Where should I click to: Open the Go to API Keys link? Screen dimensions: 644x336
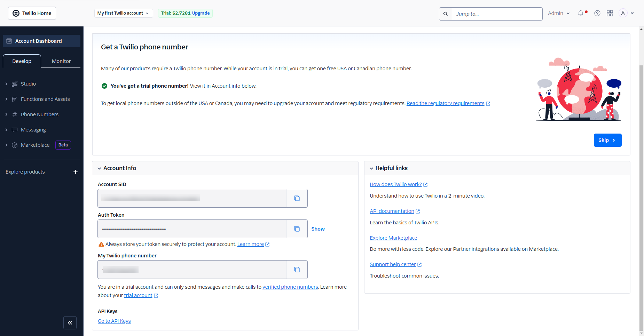(x=114, y=321)
